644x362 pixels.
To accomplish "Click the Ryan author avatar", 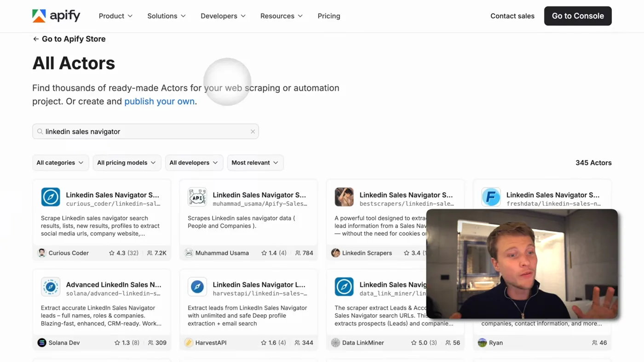I will 482,343.
